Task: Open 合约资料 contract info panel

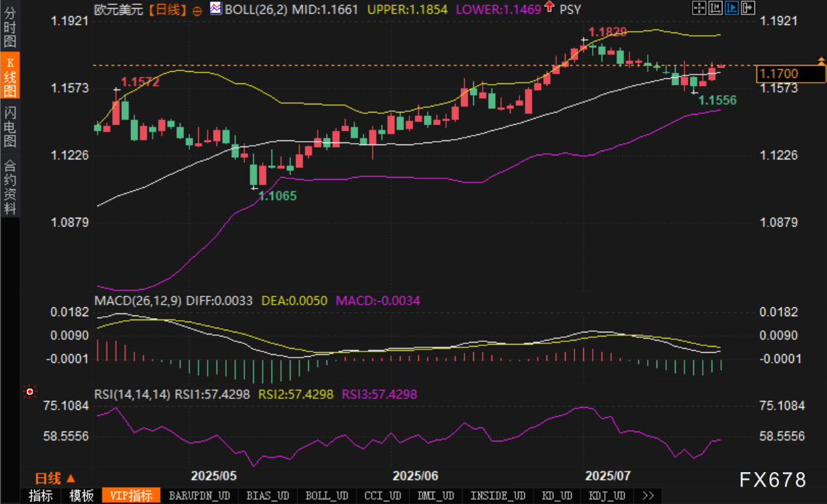Action: 10,187
